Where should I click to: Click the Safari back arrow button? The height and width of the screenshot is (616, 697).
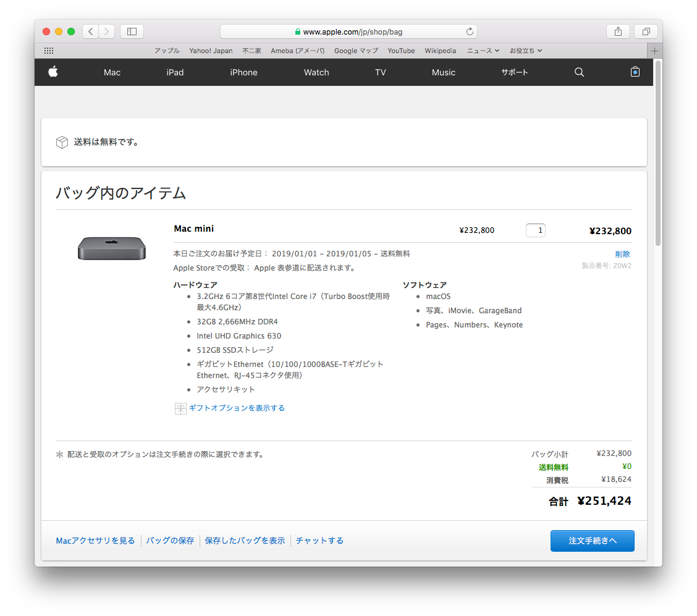91,32
